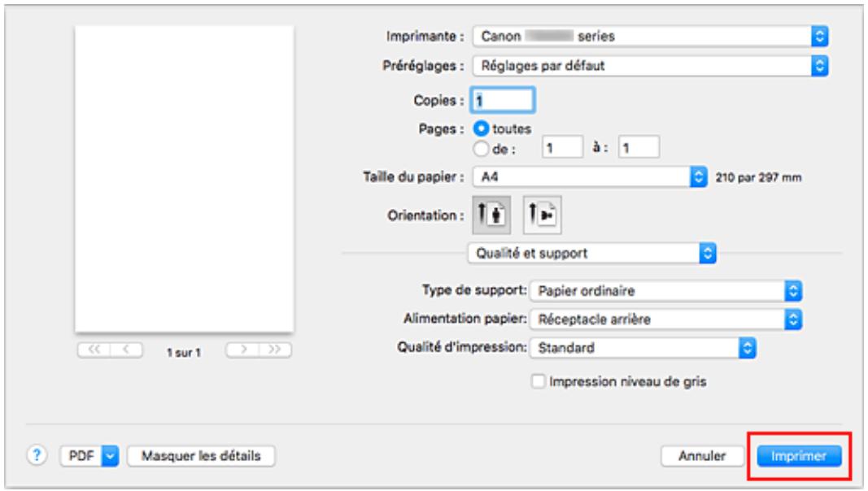Viewport: 868px width, 491px height.
Task: Go to last page in preview
Action: pos(275,350)
